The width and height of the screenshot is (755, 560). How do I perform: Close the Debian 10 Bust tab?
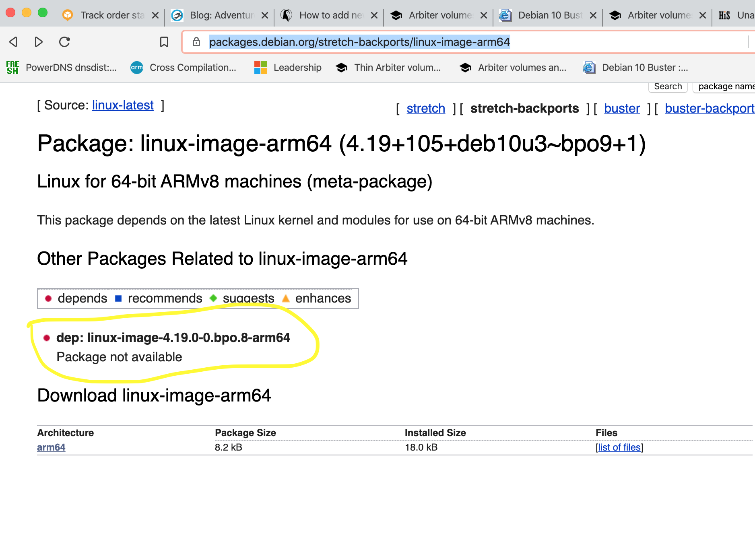click(x=593, y=15)
